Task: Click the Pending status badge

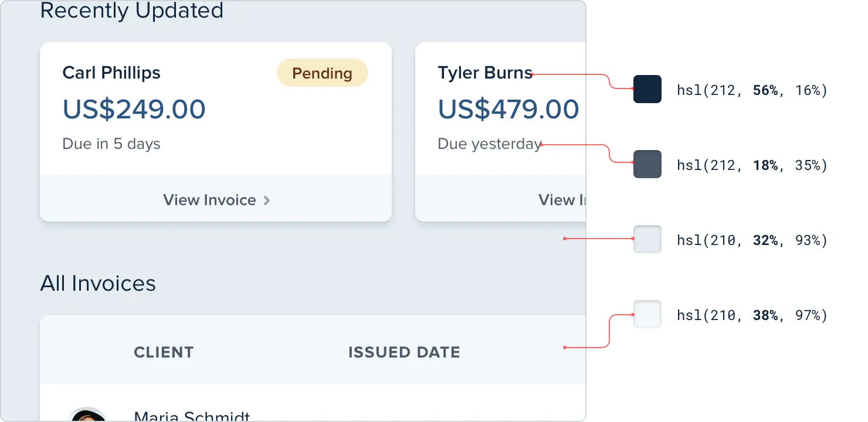Action: (x=322, y=73)
